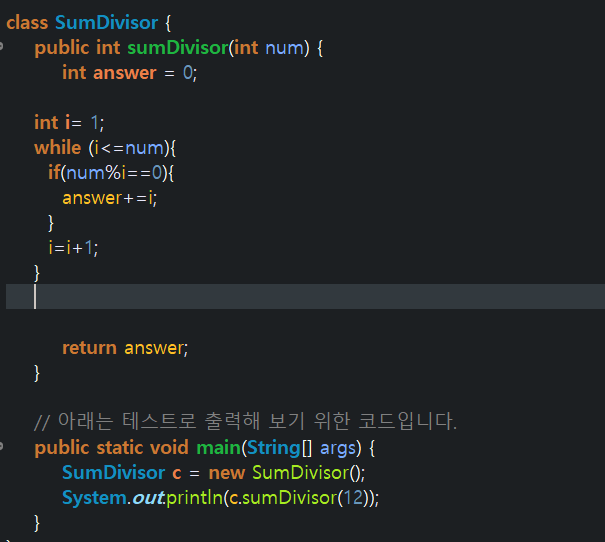
Task: Collapse the main method using its gutter fold marker
Action: 2,446
